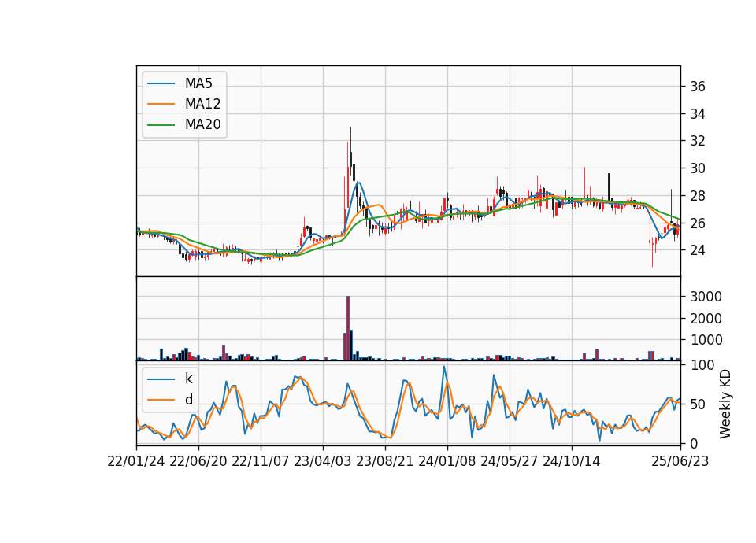Click the KD axis value 0

[x=694, y=444]
